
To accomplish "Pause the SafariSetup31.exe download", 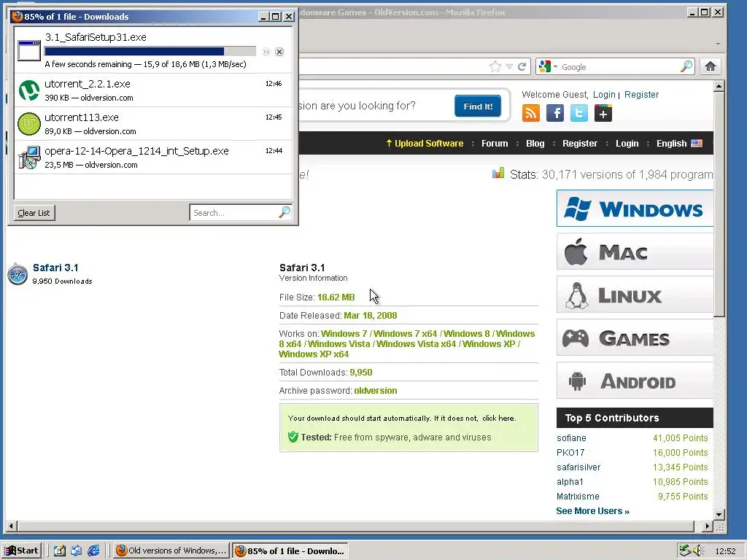I will point(266,52).
